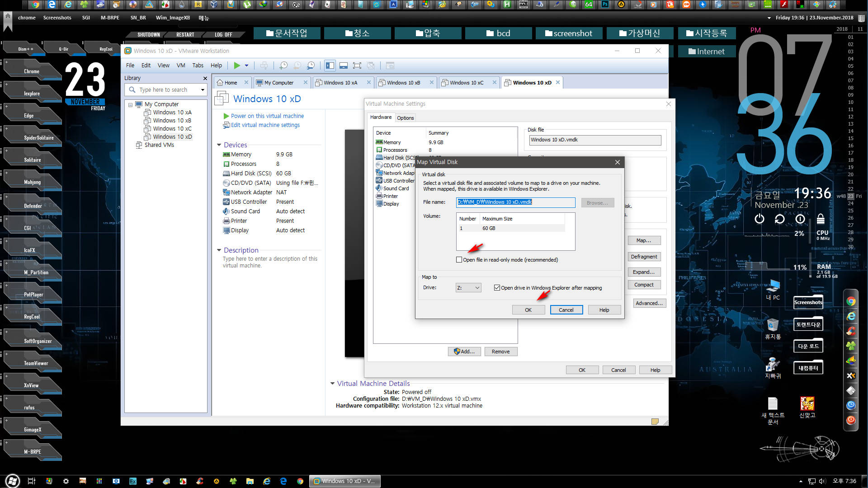
Task: Click Send Ctrl+Alt+Del toolbar icon
Action: [264, 66]
